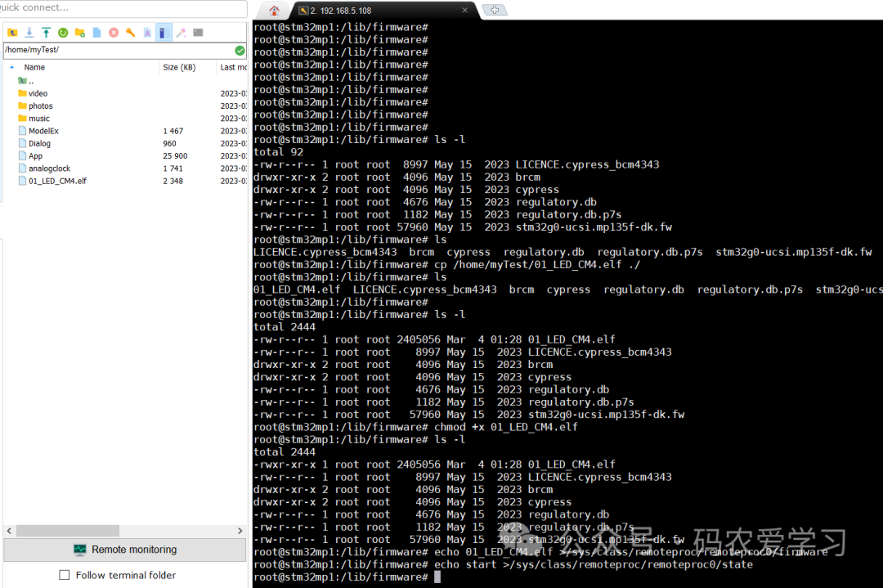The width and height of the screenshot is (883, 588).
Task: Create a new file with blue page icon
Action: pyautogui.click(x=96, y=33)
